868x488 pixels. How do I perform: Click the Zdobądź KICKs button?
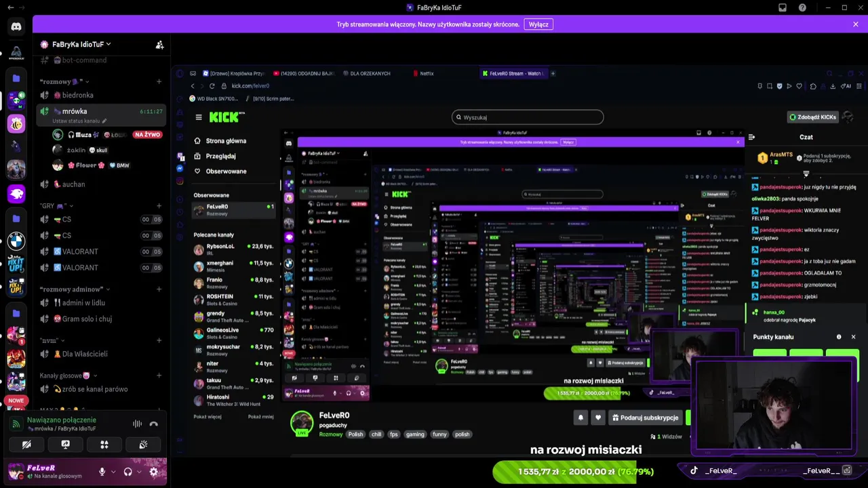[813, 117]
